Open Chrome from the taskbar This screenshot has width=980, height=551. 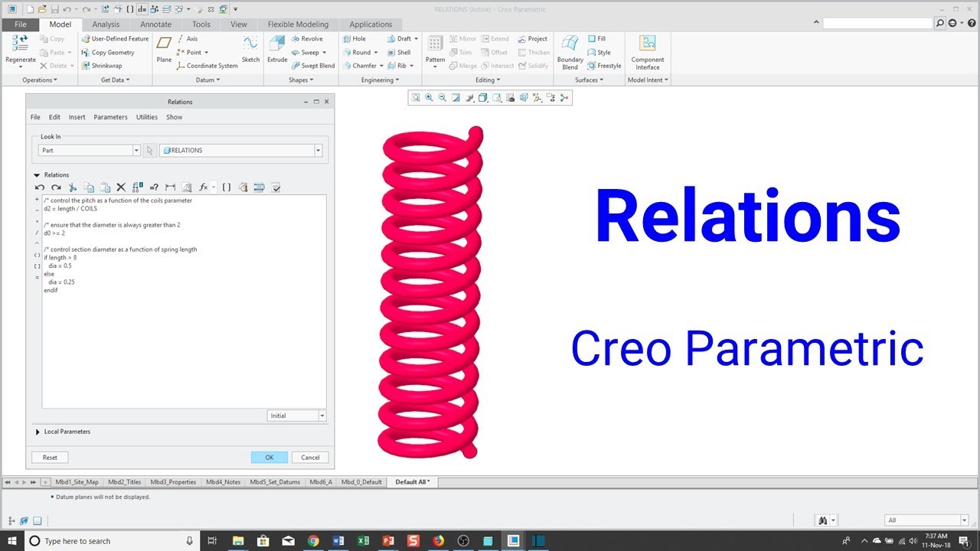(313, 541)
